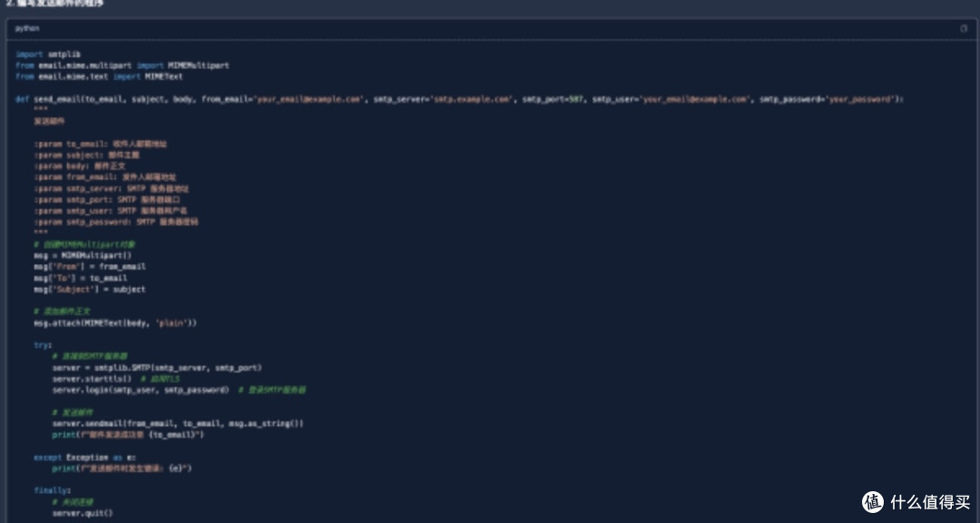Click the msg.attach(MIMEText) line
The height and width of the screenshot is (523, 980).
(115, 323)
